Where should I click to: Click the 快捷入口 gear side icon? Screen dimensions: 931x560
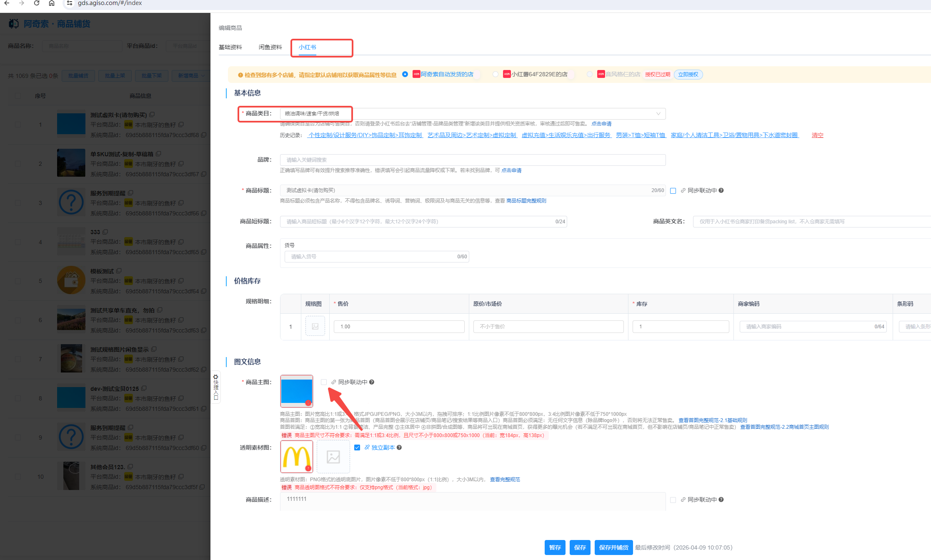215,377
